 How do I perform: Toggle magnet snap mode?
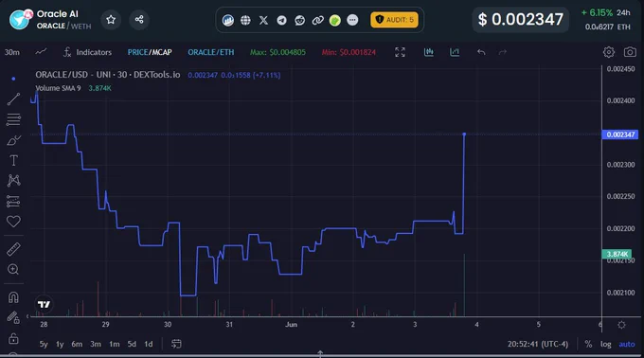(13, 297)
